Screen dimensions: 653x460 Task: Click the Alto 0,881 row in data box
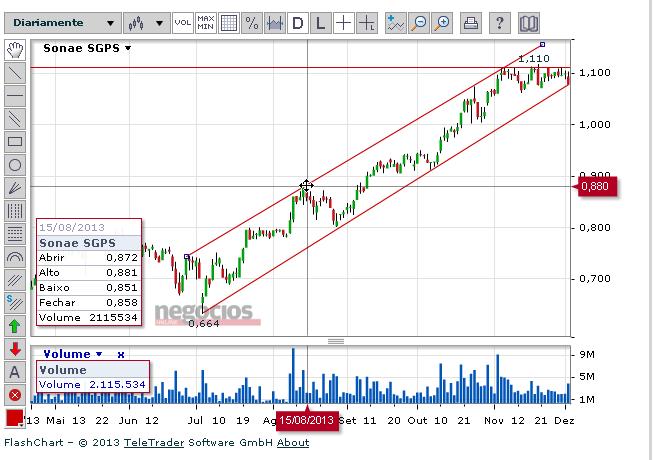[x=88, y=273]
